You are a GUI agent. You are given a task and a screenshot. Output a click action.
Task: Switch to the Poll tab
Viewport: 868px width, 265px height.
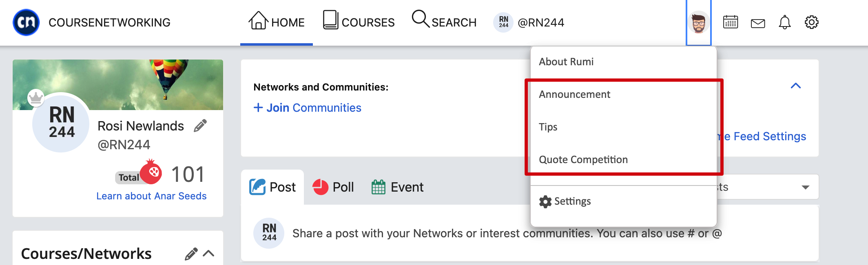click(x=333, y=187)
